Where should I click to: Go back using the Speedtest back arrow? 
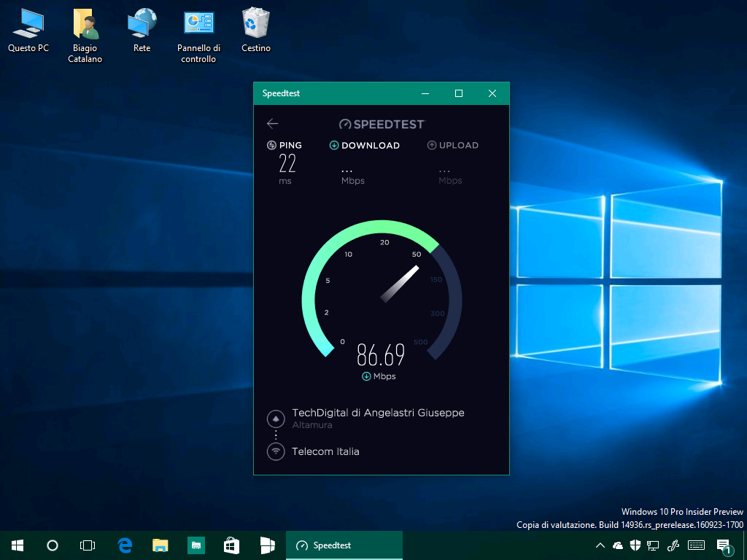[273, 124]
